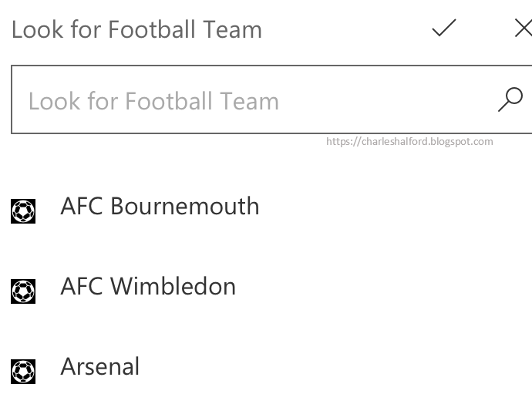Accept the chosen team using the tick
Viewport: 532px width, 394px height.
[444, 29]
